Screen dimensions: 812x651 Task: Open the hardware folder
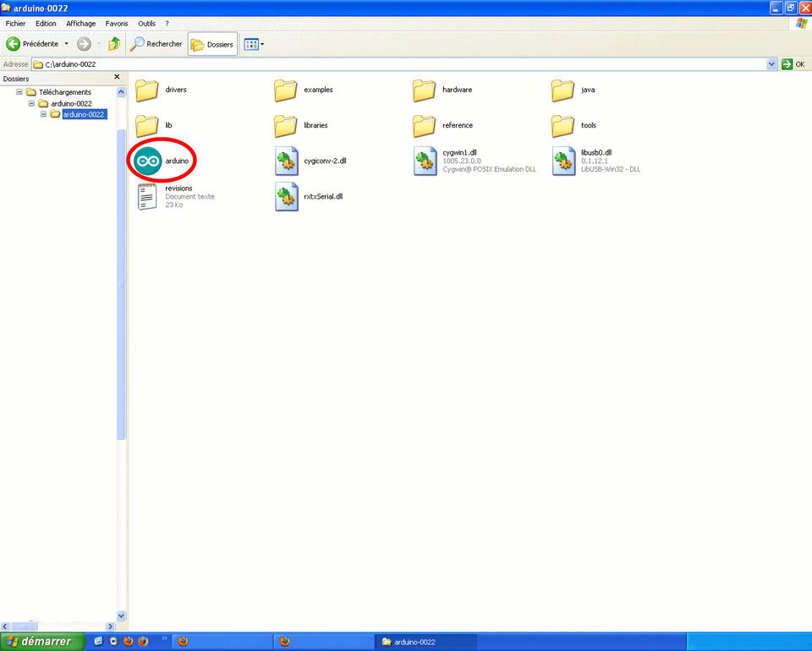coord(425,90)
